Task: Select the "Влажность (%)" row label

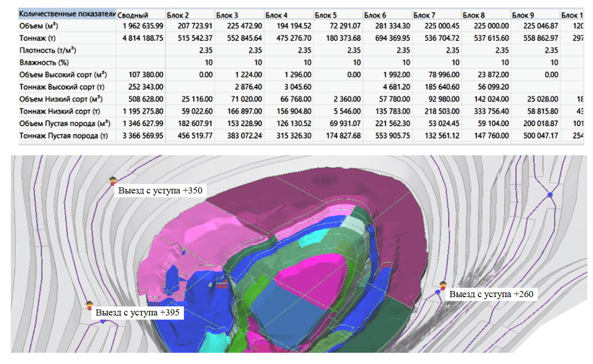Action: (43, 62)
